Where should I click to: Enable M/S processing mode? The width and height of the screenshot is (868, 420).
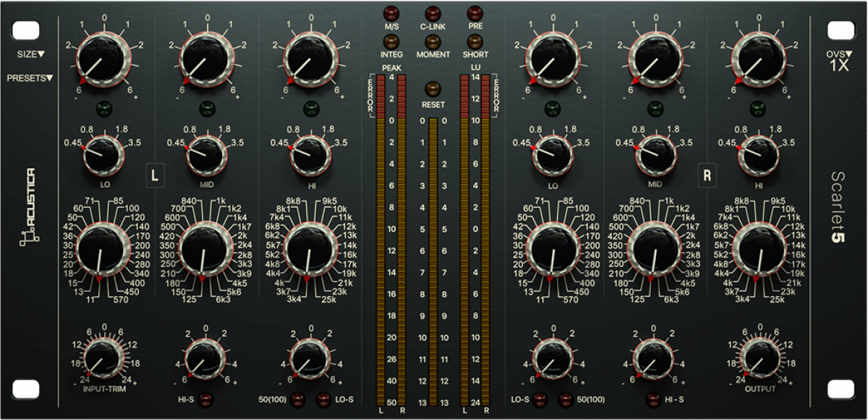coord(391,12)
